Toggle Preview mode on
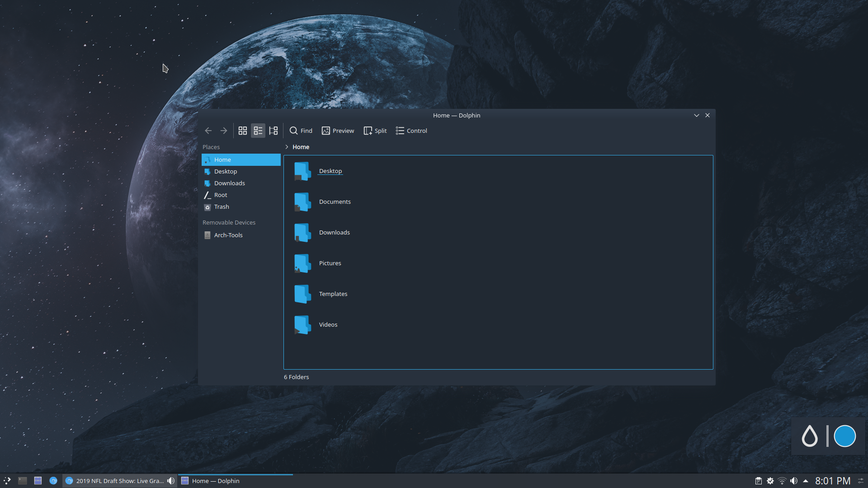The height and width of the screenshot is (488, 868). [337, 131]
